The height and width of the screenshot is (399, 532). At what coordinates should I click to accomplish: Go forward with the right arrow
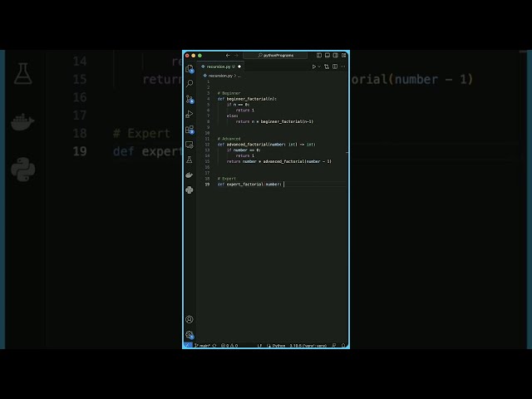(236, 56)
